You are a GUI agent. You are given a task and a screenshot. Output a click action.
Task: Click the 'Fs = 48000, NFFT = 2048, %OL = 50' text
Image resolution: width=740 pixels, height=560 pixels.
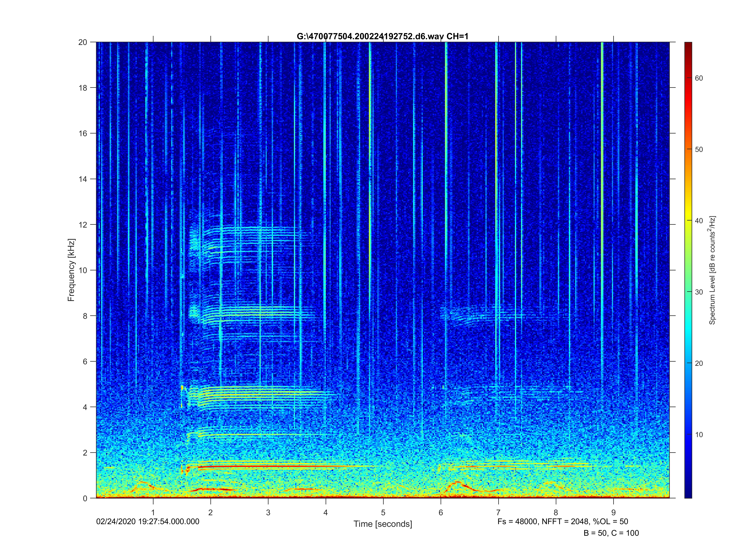point(563,522)
